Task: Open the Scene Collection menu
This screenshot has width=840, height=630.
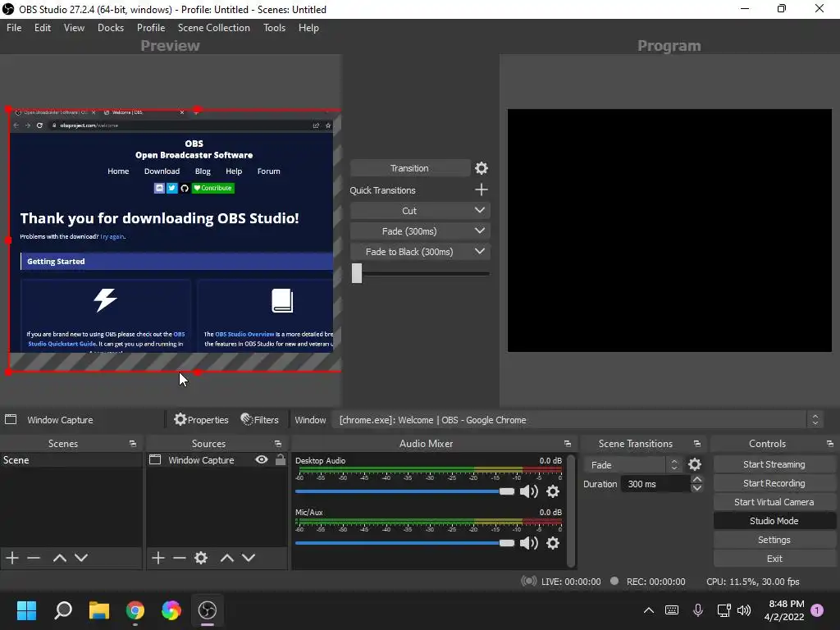Action: [214, 28]
